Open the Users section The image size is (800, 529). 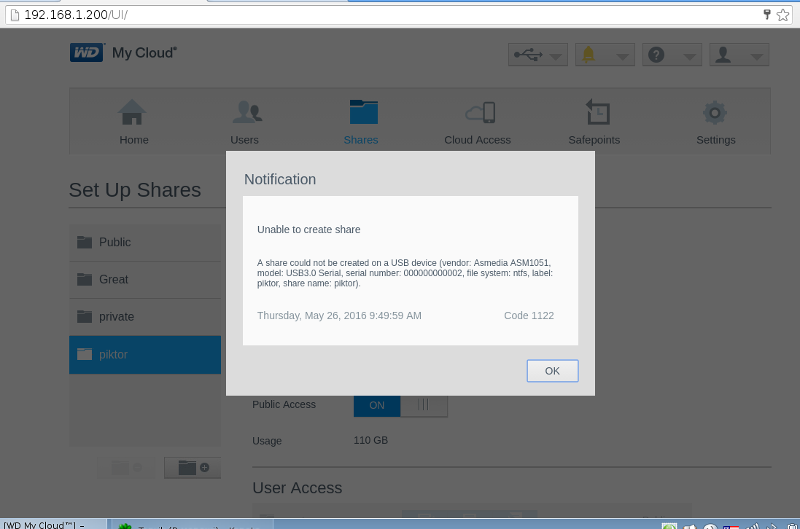[x=245, y=122]
